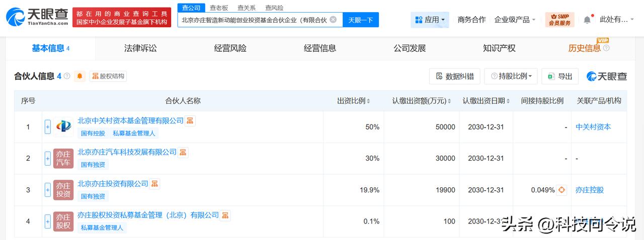Image resolution: width=644 pixels, height=240 pixels.
Task: Switch to the 查老板 search tab
Action: (219, 8)
